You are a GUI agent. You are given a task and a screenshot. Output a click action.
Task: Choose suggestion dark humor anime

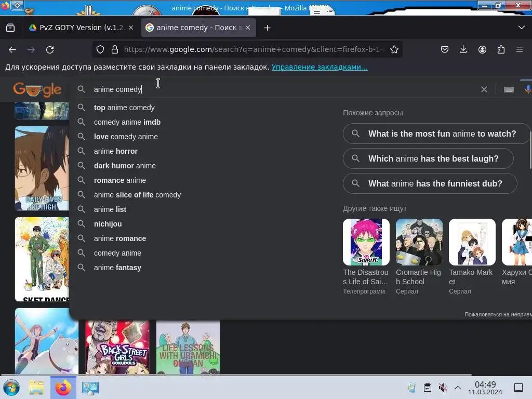coord(125,166)
